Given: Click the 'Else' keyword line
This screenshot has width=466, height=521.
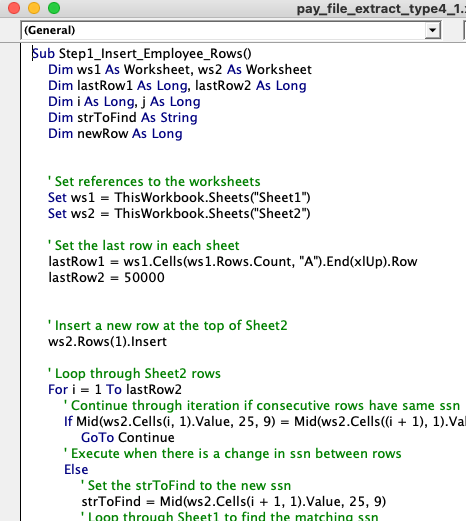Looking at the screenshot, I should tap(76, 470).
